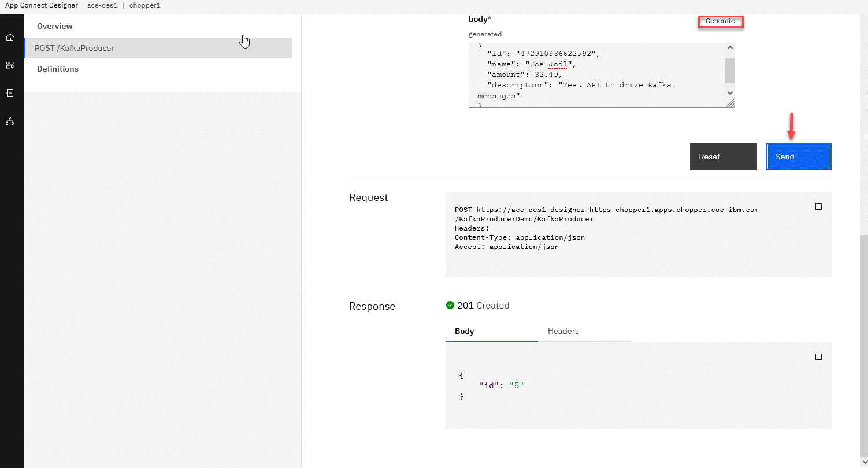Click the Reset button
This screenshot has height=468, width=868.
point(723,157)
